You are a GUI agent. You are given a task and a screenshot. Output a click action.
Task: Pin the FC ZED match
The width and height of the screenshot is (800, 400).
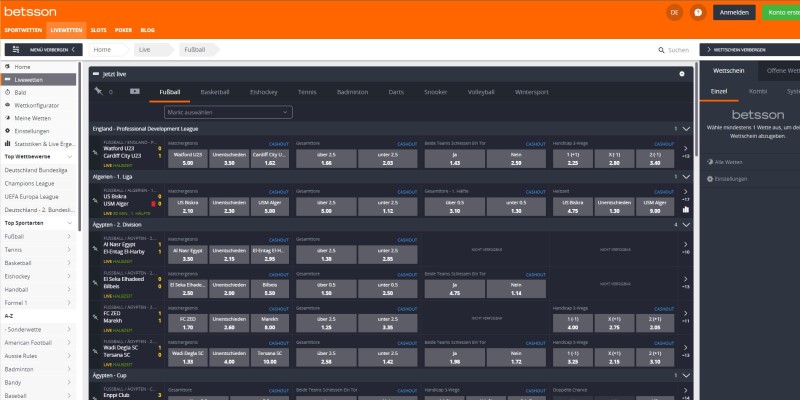coord(95,317)
